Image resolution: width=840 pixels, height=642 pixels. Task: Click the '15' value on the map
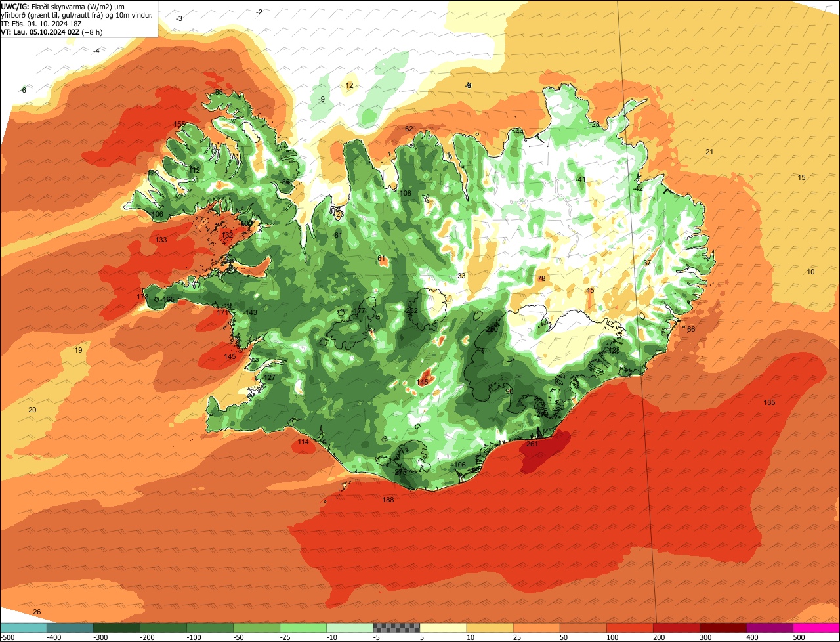pyautogui.click(x=801, y=178)
